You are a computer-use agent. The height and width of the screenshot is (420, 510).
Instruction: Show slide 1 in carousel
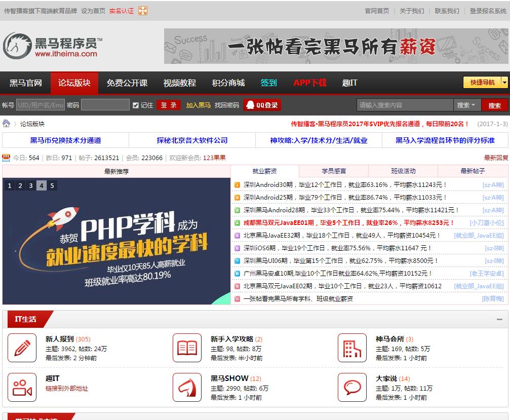[10, 186]
